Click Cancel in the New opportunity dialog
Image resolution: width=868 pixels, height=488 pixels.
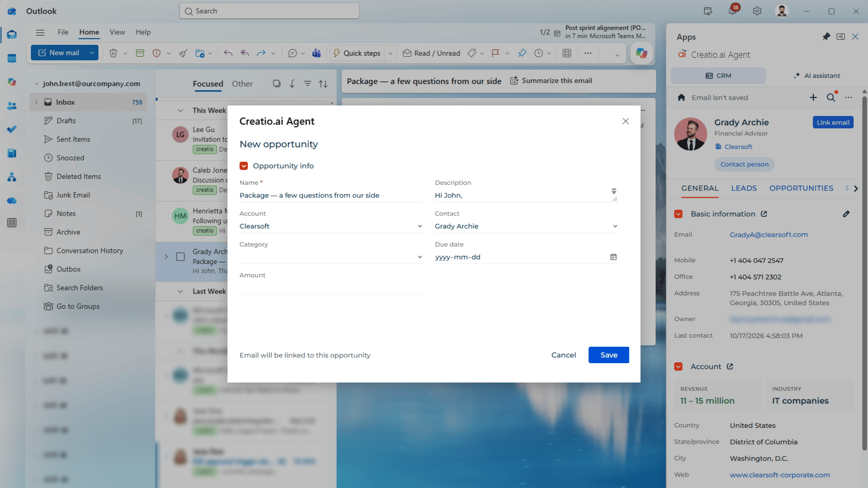tap(563, 355)
